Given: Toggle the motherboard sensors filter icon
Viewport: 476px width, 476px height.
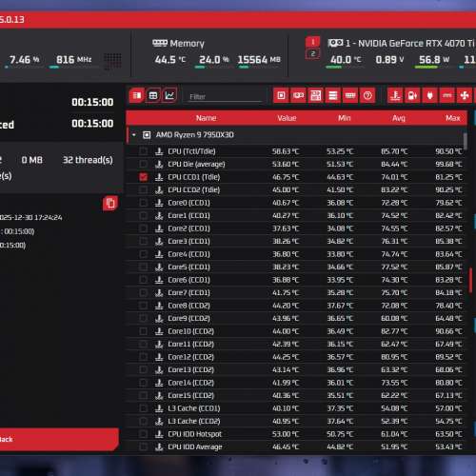Looking at the screenshot, I should (x=316, y=95).
